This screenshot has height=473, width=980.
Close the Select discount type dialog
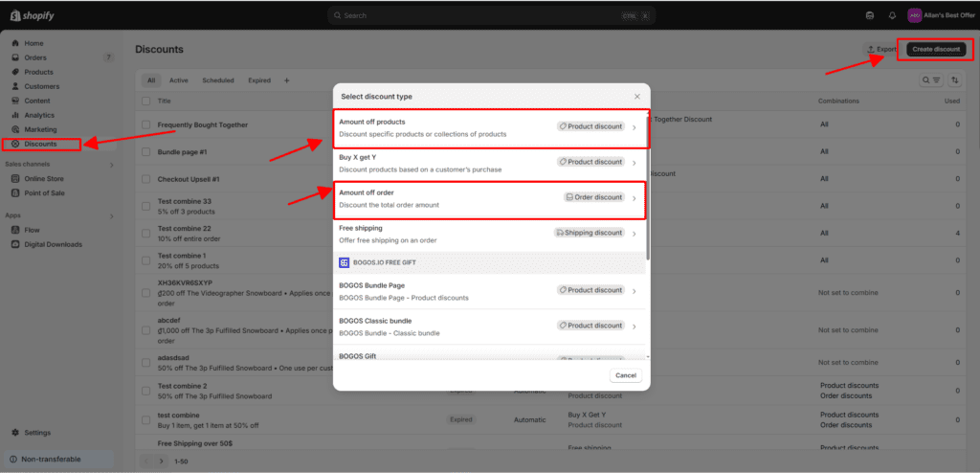[637, 97]
